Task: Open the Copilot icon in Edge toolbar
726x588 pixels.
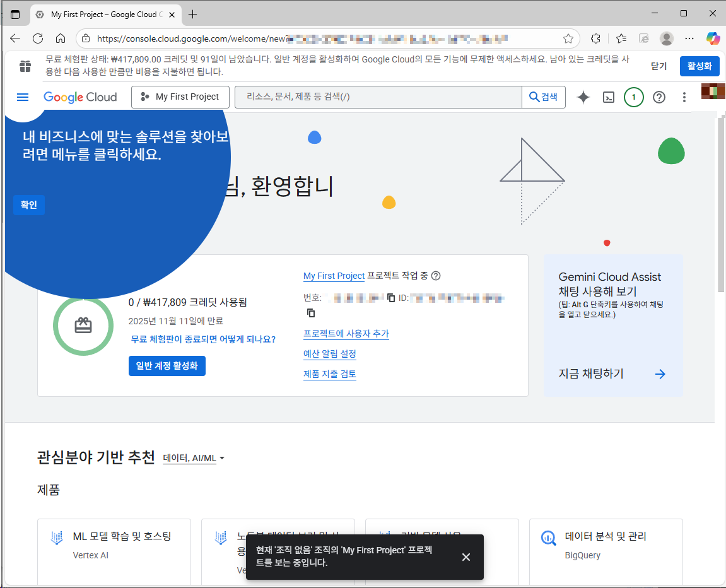Action: click(x=713, y=38)
